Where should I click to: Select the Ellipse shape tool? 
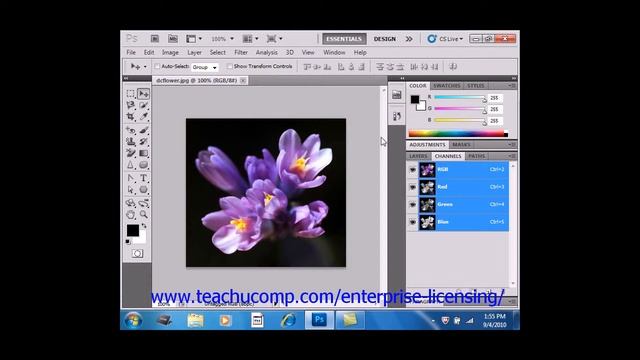143,190
